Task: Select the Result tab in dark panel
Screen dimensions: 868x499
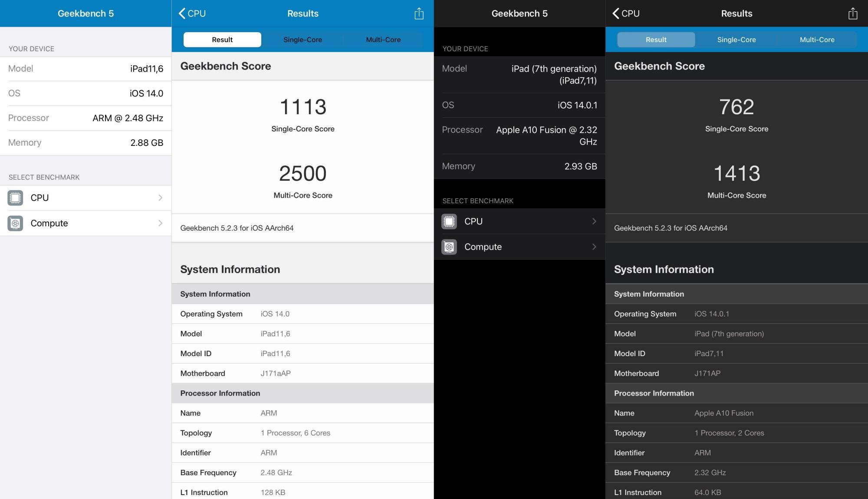Action: tap(655, 39)
